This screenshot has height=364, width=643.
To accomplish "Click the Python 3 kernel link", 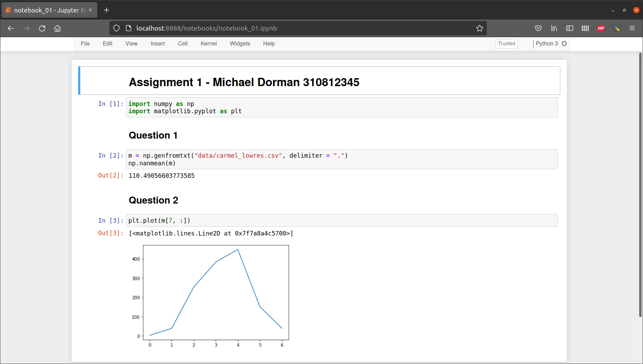I will [546, 44].
